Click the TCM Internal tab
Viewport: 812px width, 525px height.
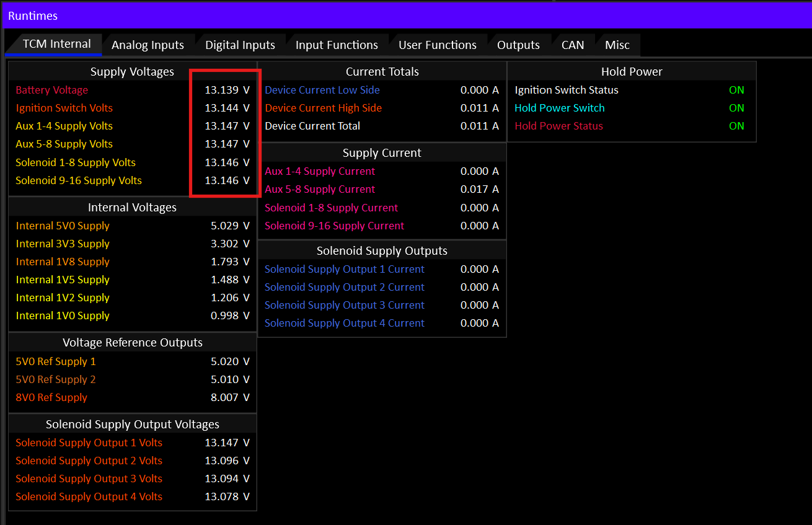click(56, 44)
